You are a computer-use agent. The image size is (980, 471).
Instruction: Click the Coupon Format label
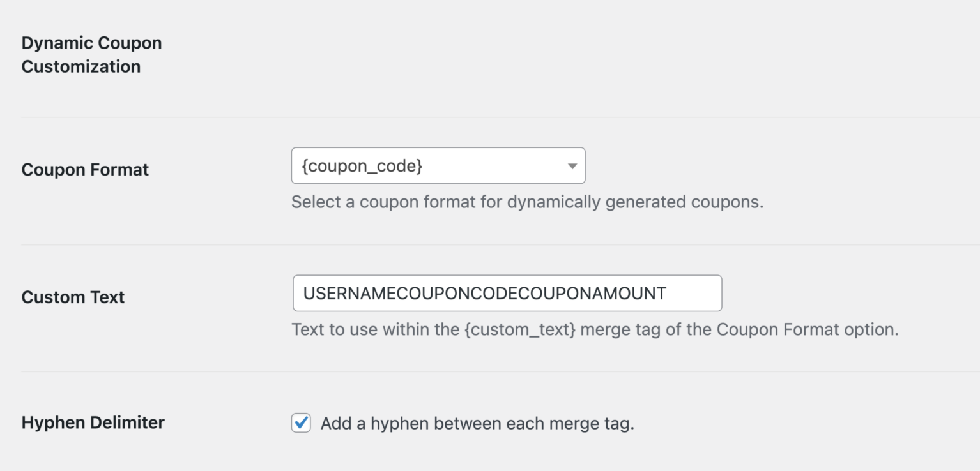pyautogui.click(x=84, y=169)
